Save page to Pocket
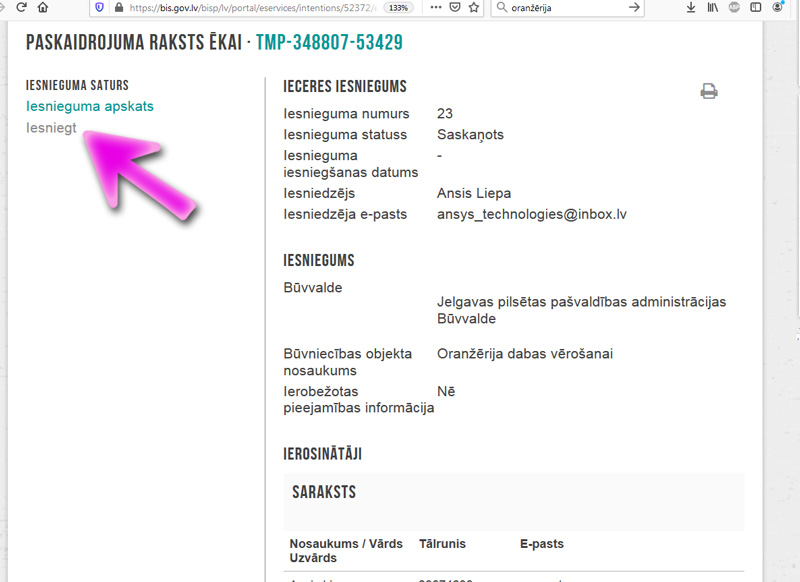 click(454, 7)
